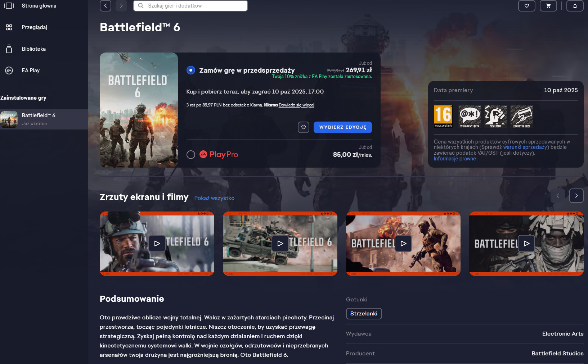588x364 pixels.
Task: Click the crossed-out 299,90 zł price
Action: pos(335,71)
